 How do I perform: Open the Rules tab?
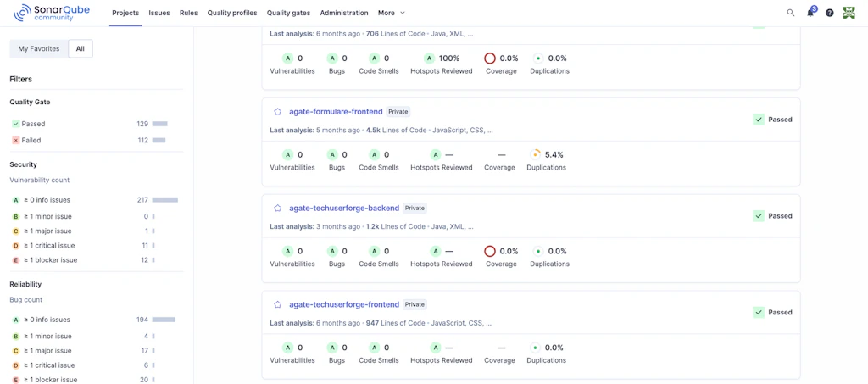click(189, 13)
